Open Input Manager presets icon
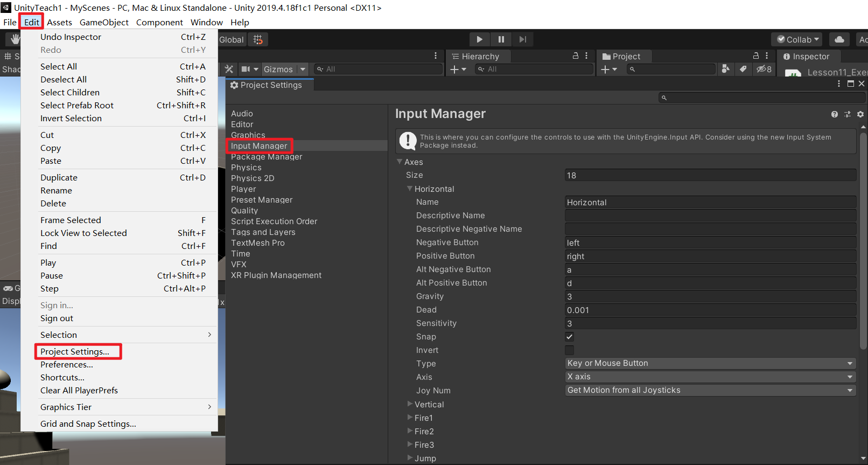Image resolution: width=868 pixels, height=465 pixels. pyautogui.click(x=848, y=114)
